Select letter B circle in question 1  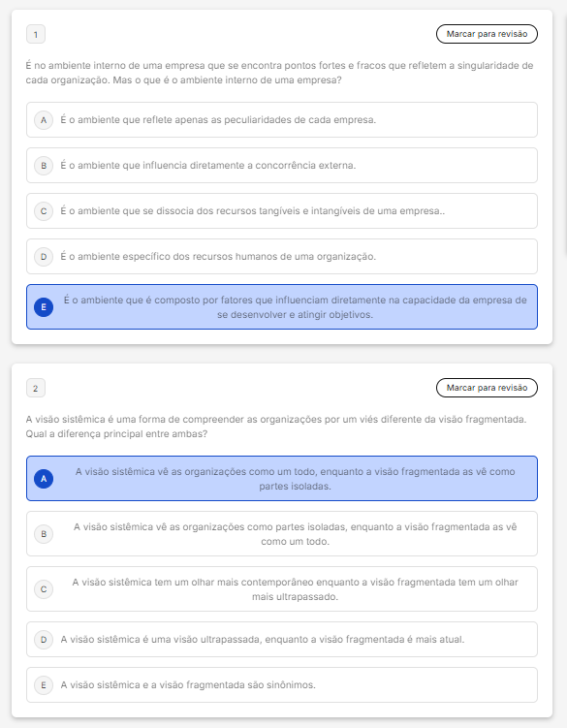tap(44, 166)
